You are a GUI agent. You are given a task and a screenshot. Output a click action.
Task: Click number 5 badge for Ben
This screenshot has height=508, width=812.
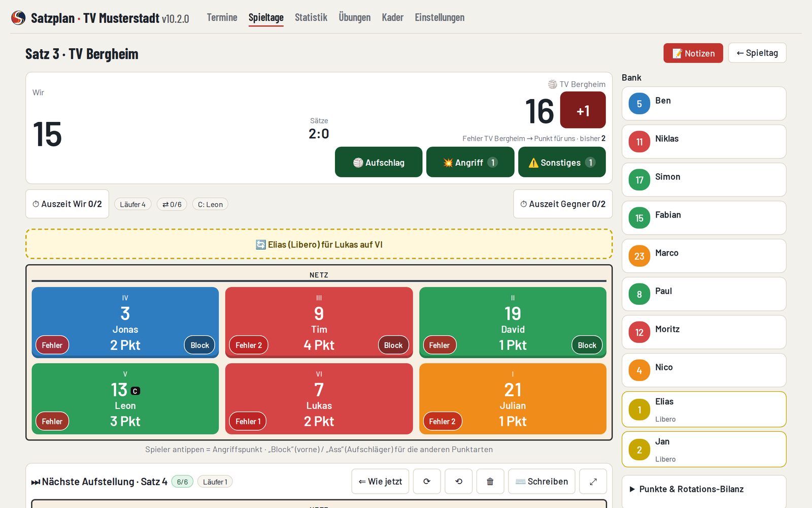pos(639,104)
